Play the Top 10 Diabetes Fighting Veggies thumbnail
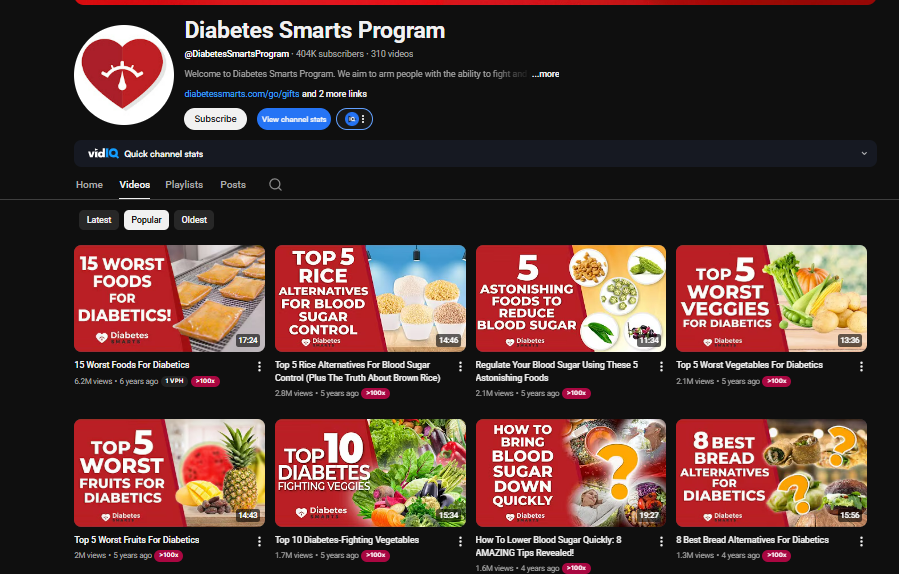This screenshot has height=574, width=899. tap(370, 472)
